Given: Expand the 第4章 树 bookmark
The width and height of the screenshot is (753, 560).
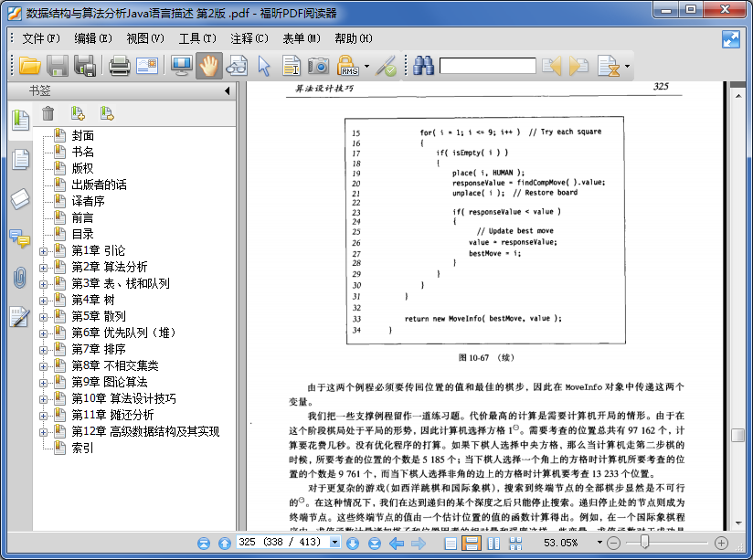Looking at the screenshot, I should tap(43, 301).
